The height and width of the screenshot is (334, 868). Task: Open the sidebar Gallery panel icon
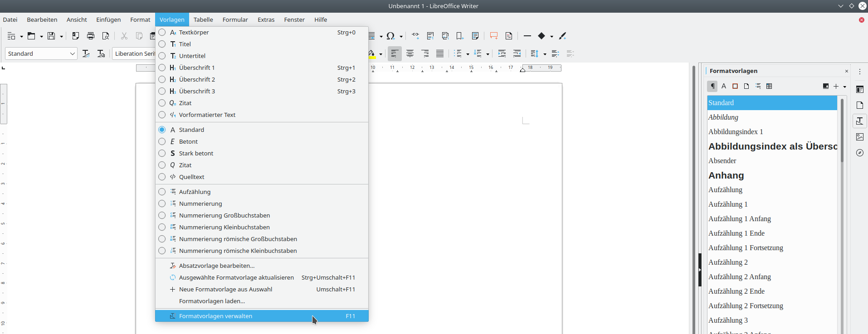click(x=859, y=137)
